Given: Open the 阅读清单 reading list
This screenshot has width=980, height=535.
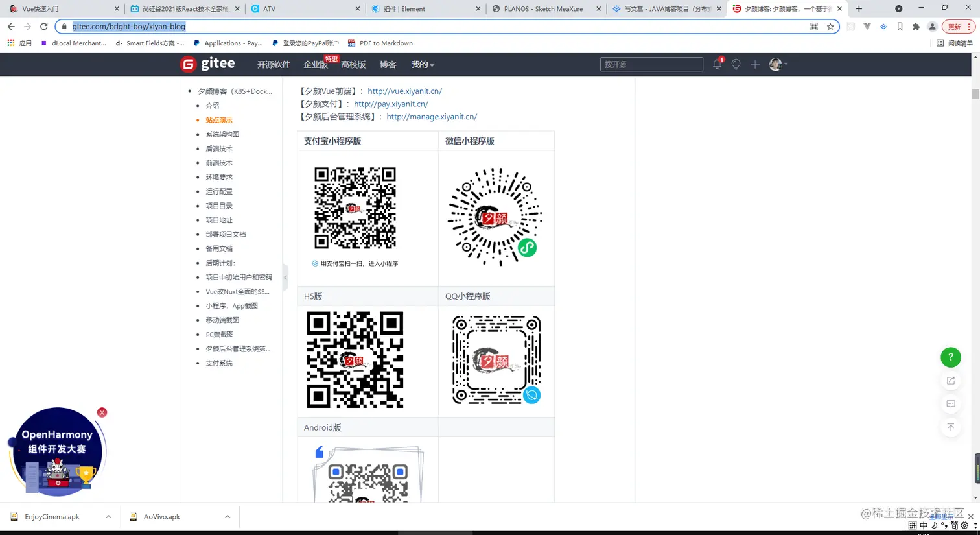Looking at the screenshot, I should [955, 43].
